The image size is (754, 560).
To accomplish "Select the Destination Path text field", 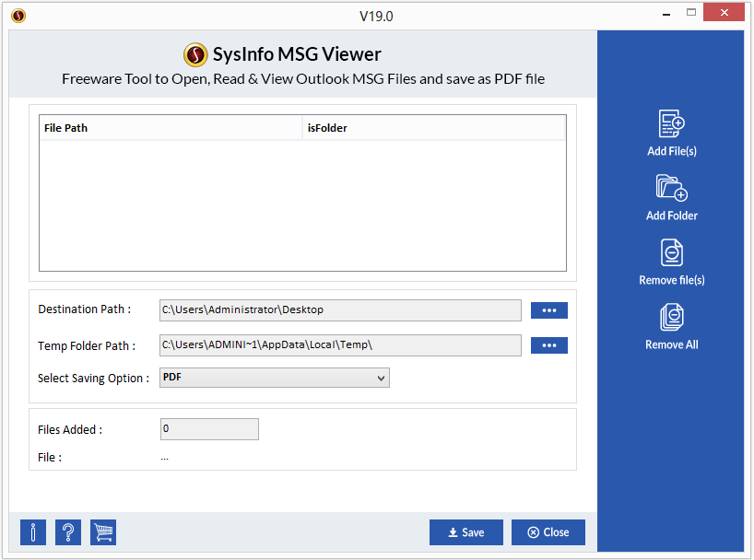I will click(x=341, y=310).
